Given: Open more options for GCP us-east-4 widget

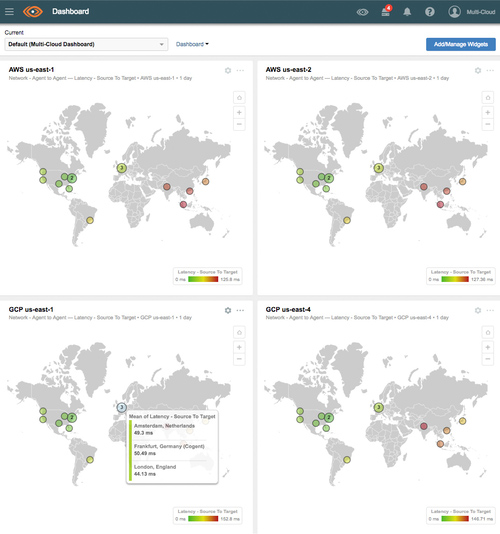Looking at the screenshot, I should (x=490, y=310).
